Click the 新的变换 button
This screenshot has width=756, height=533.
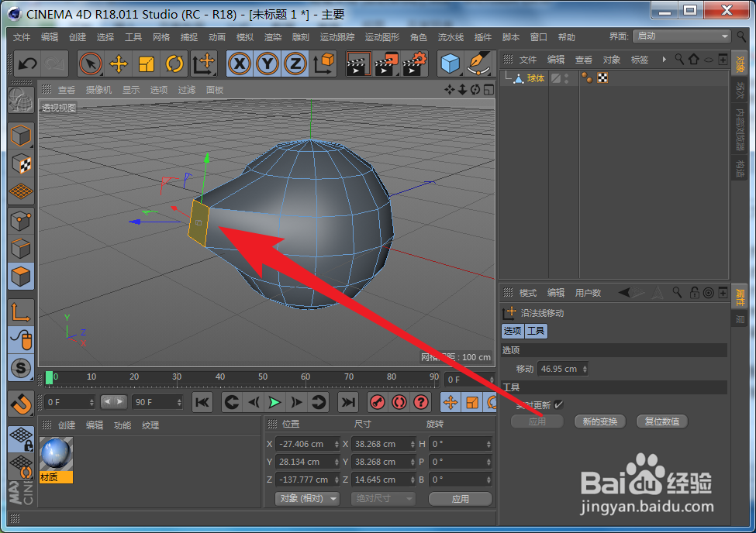600,421
